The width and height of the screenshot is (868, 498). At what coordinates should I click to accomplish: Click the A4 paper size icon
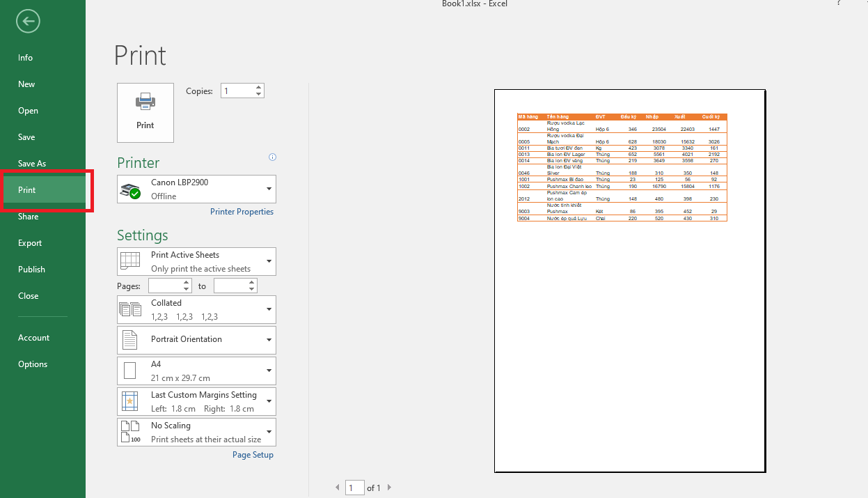[x=130, y=371]
